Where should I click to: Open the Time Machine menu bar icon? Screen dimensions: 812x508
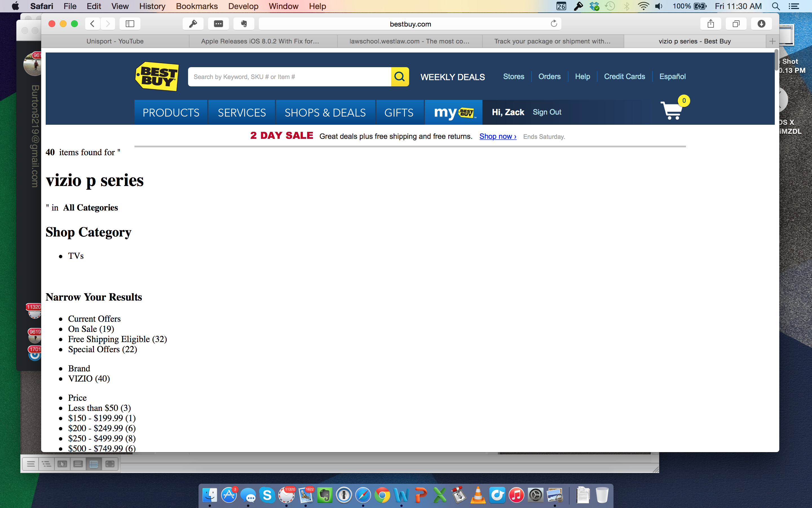(610, 6)
